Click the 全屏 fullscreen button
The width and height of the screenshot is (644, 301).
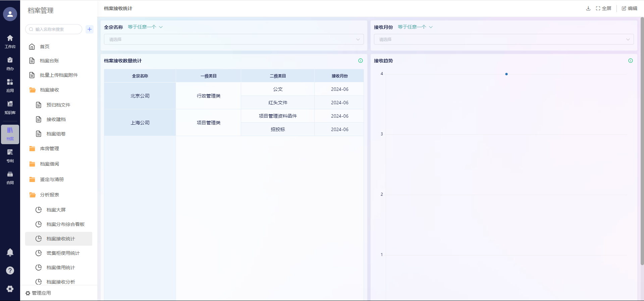(603, 8)
